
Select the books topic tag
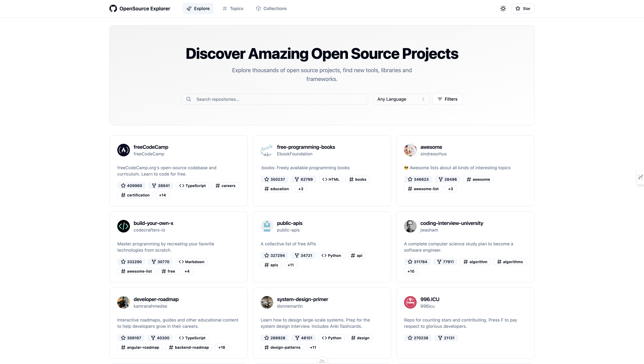pyautogui.click(x=358, y=179)
